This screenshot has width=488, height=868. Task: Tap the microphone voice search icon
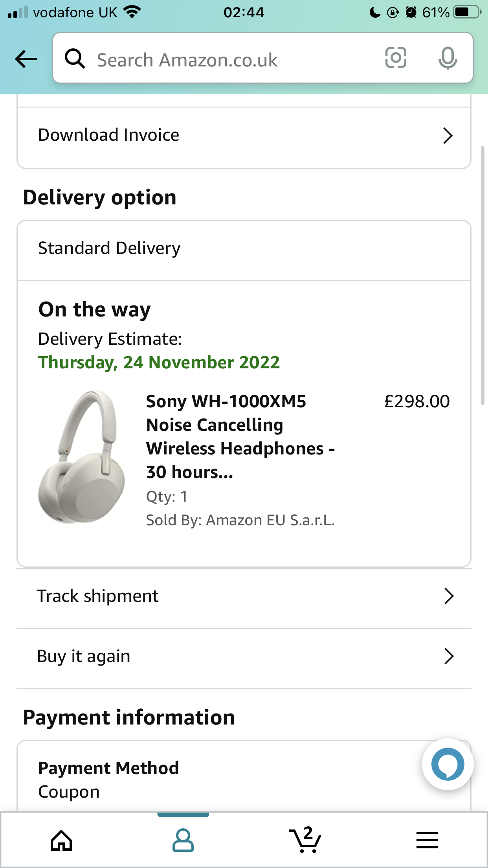point(448,58)
